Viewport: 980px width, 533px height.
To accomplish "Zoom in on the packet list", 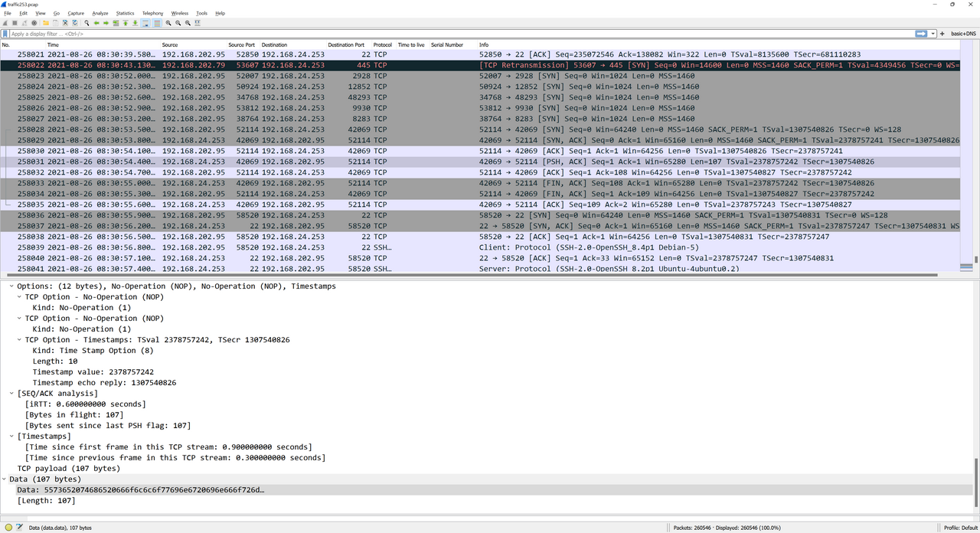I will coord(168,22).
